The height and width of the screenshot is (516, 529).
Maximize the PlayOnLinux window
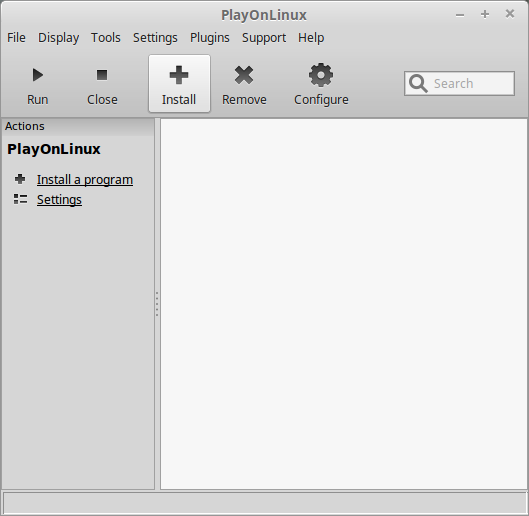point(485,14)
